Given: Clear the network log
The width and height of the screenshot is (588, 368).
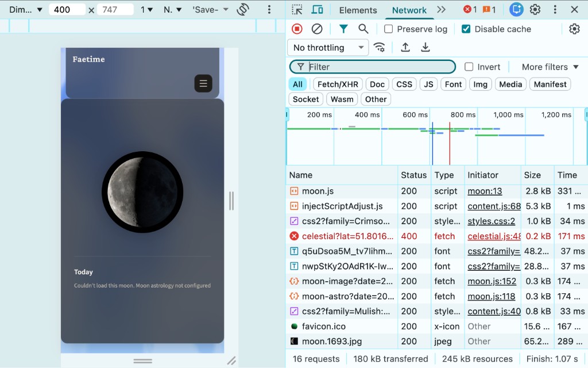Looking at the screenshot, I should click(317, 29).
